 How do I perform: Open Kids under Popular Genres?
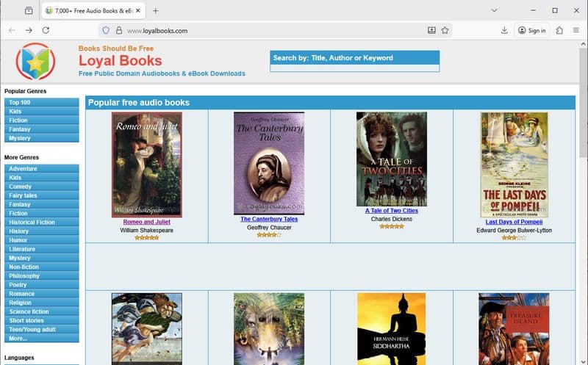[42, 112]
